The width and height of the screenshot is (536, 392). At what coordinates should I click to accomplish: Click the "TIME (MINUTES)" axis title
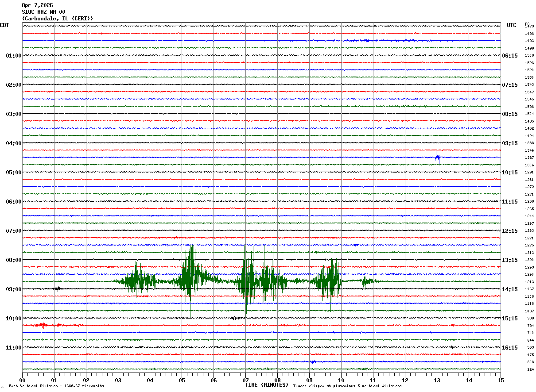tap(267, 385)
